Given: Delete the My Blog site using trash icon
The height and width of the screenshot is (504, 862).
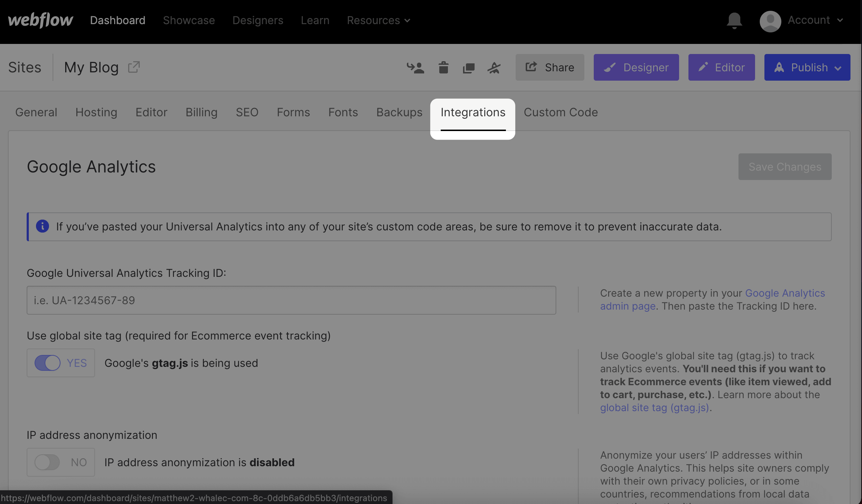Looking at the screenshot, I should (443, 67).
